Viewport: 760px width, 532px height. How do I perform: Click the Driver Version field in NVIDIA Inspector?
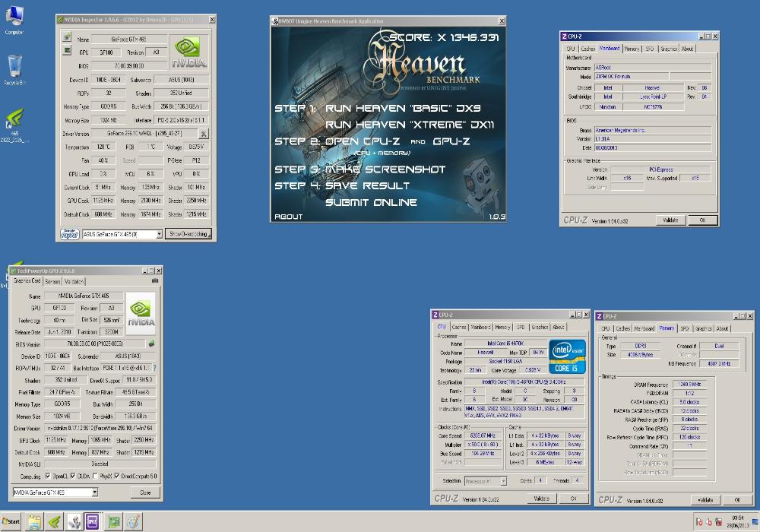pyautogui.click(x=144, y=133)
